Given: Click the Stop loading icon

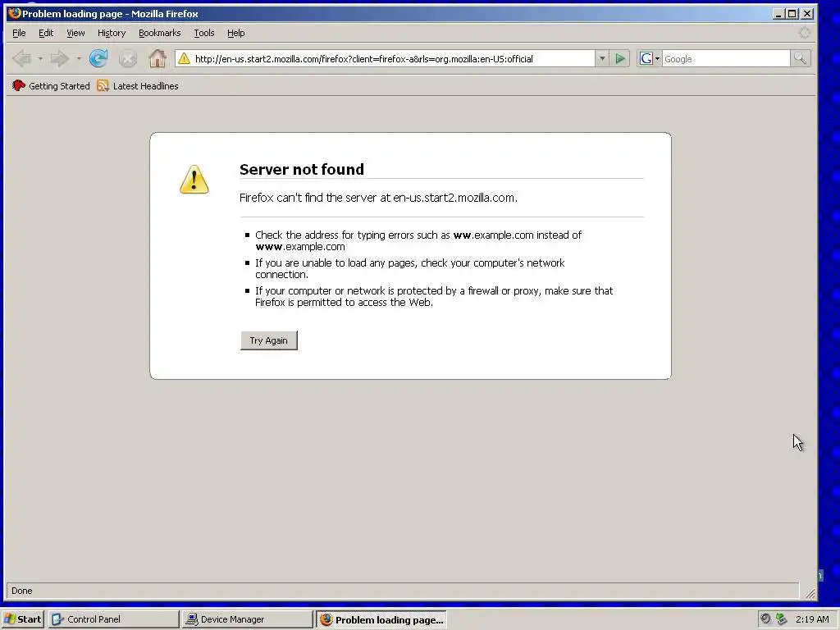Looking at the screenshot, I should 127,58.
